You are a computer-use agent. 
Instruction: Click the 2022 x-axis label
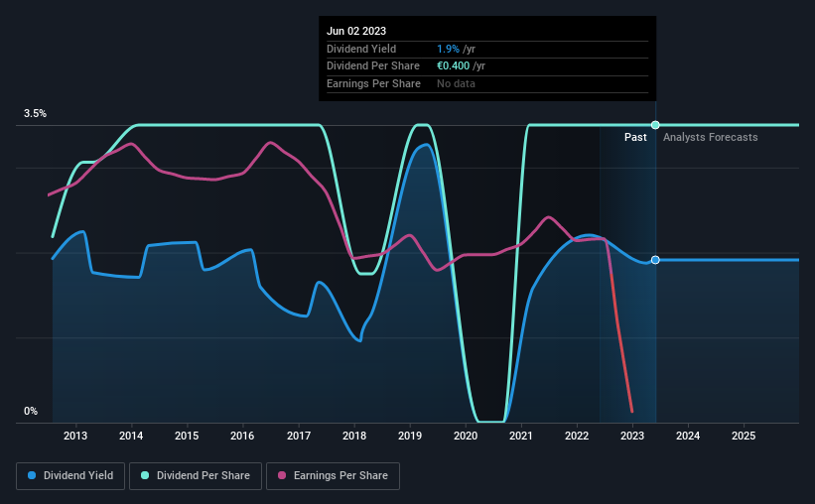point(577,436)
